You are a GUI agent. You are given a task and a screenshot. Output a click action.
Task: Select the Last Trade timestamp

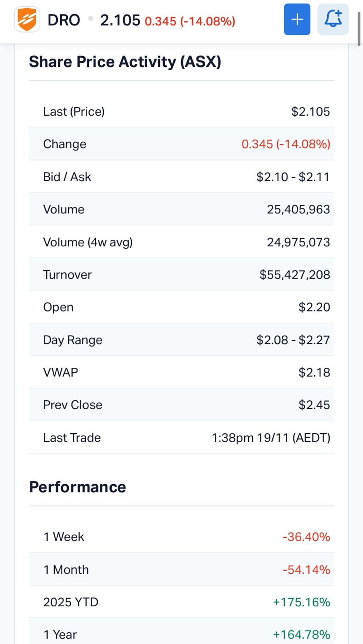(x=271, y=438)
